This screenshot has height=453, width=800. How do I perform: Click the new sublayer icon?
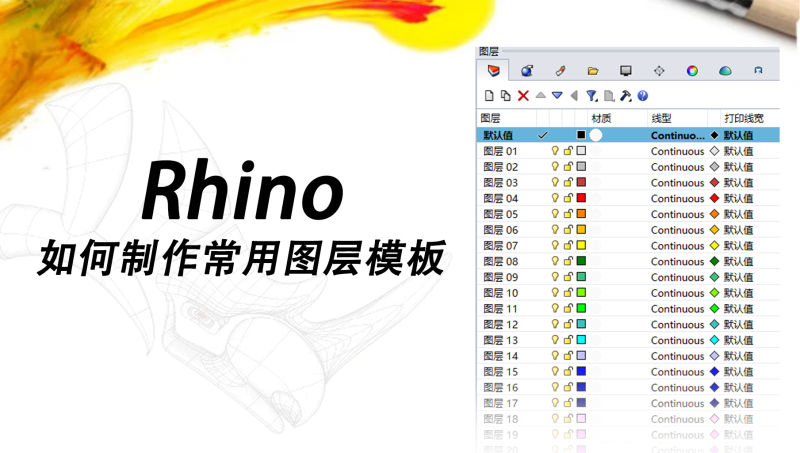(505, 96)
